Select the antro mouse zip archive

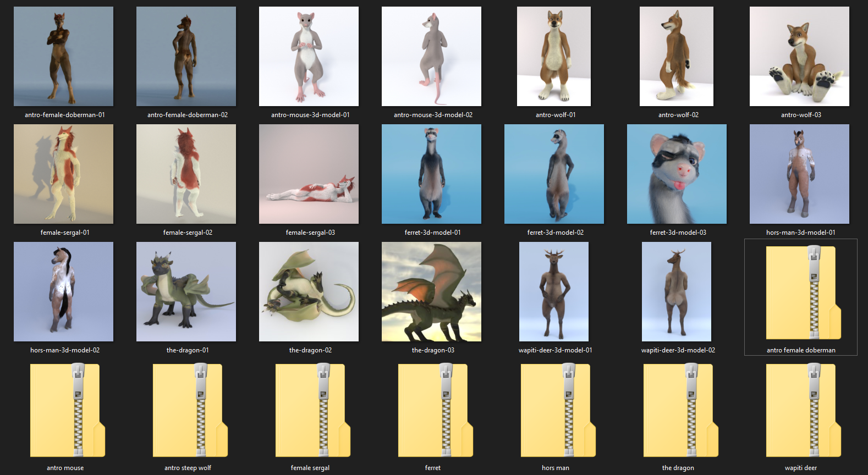point(68,410)
